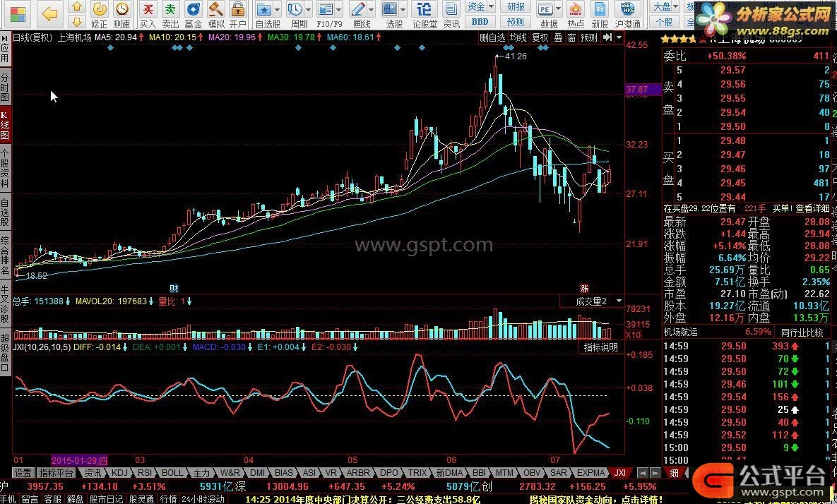Expand the 选股 dropdown arrow
The height and width of the screenshot is (504, 837).
[403, 9]
